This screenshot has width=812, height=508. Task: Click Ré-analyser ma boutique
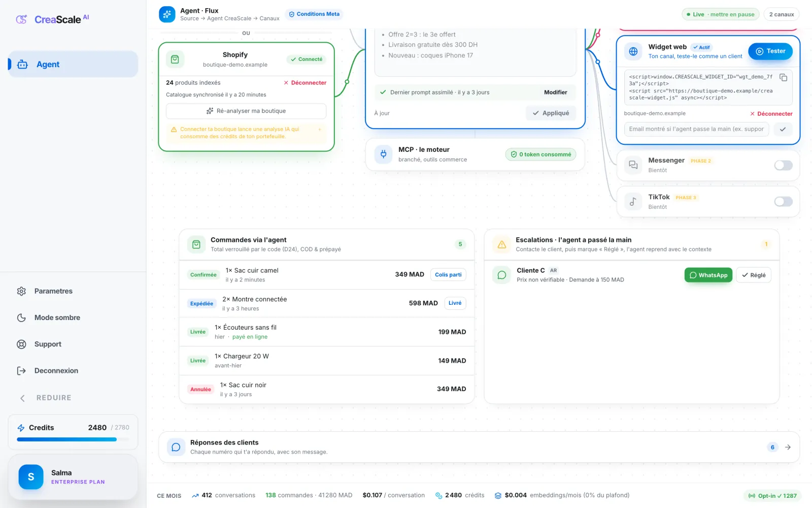(x=246, y=111)
